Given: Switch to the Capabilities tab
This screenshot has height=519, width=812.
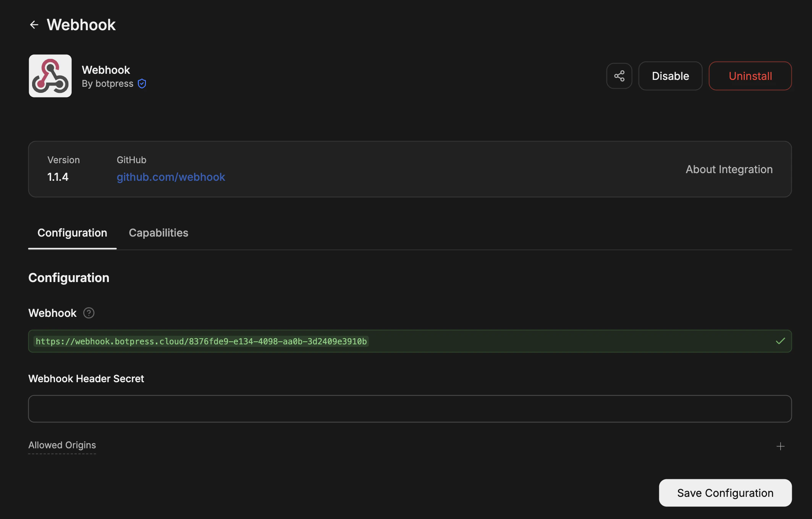Looking at the screenshot, I should pyautogui.click(x=158, y=233).
